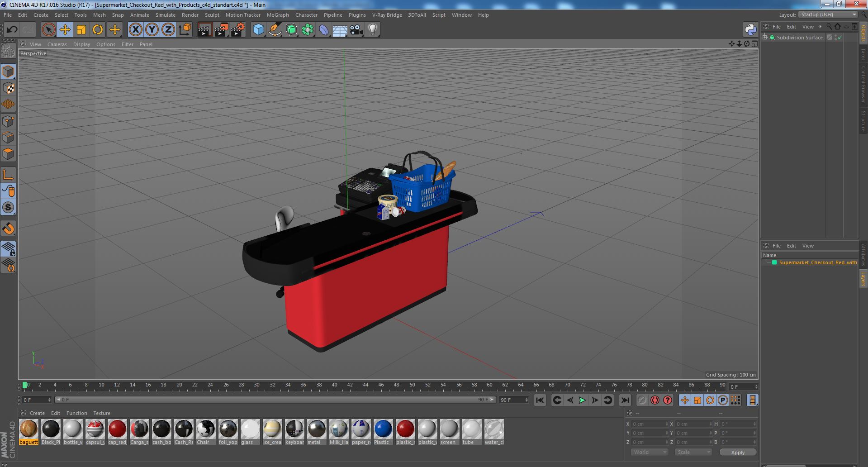868x467 pixels.
Task: Click the current frame field 0 F
Action: click(36, 400)
